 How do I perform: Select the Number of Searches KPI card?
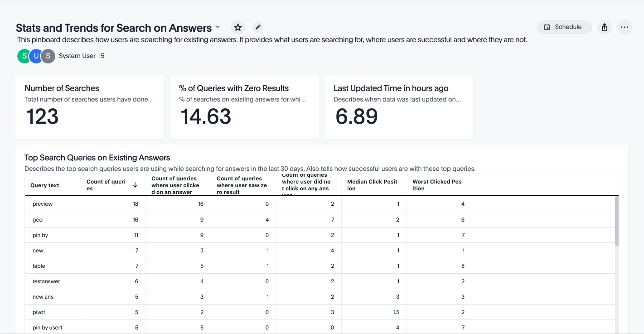point(89,106)
